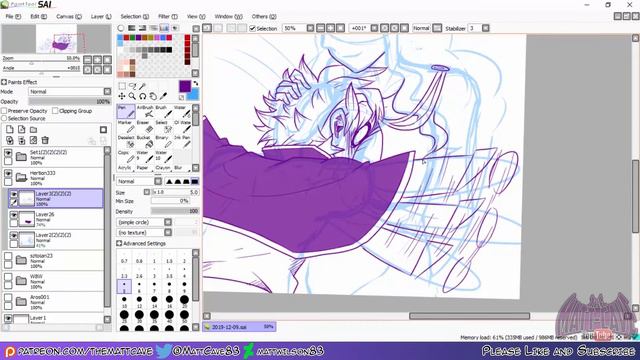This screenshot has width=640, height=360.
Task: Delete the selected layer with trash icon
Action: [x=45, y=140]
